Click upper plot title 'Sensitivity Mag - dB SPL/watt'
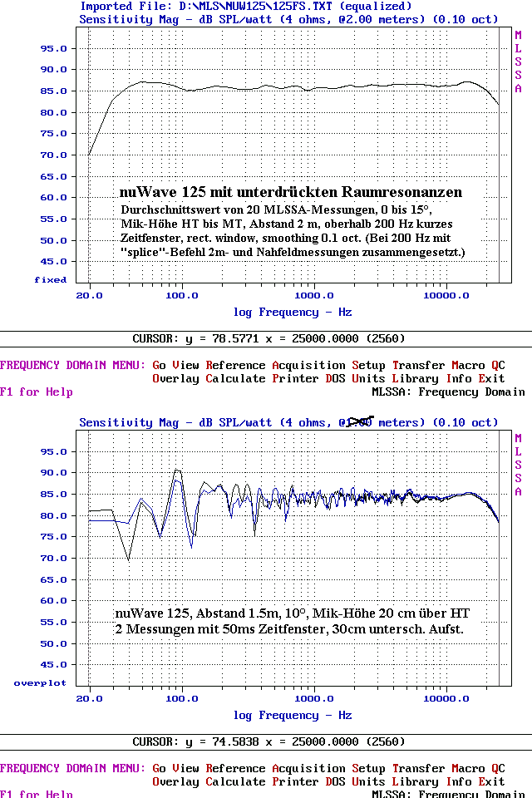Image resolution: width=532 pixels, height=798 pixels. coord(175,20)
